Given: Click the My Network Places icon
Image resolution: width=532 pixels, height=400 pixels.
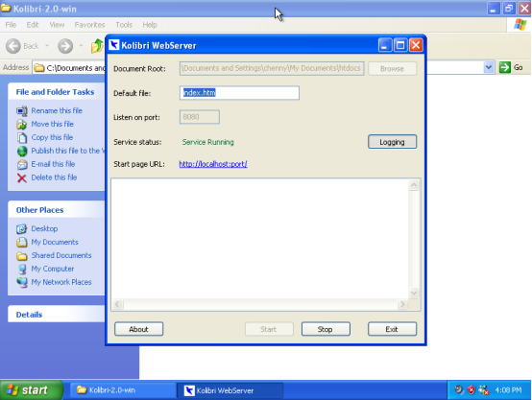Looking at the screenshot, I should (22, 282).
